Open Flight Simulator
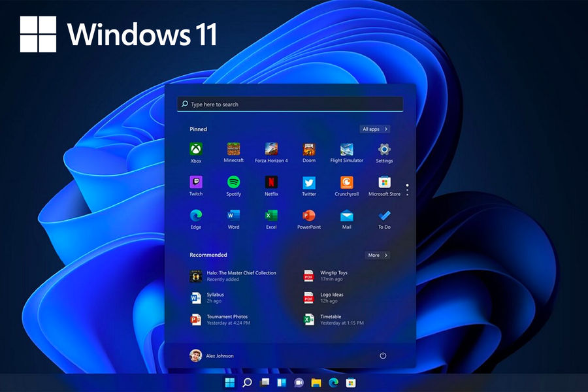This screenshot has height=392, width=588. click(346, 150)
